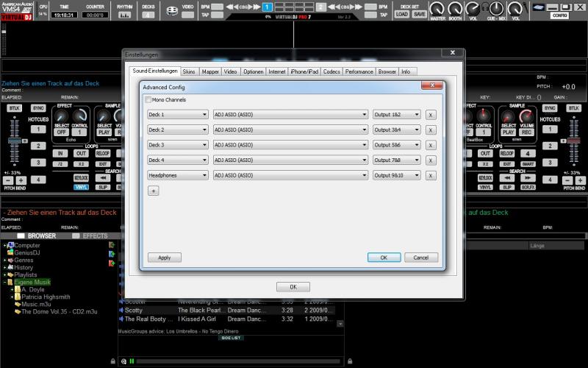The height and width of the screenshot is (368, 588).
Task: Open the EFFECTS tab beside BROWSER
Action: pyautogui.click(x=90, y=236)
